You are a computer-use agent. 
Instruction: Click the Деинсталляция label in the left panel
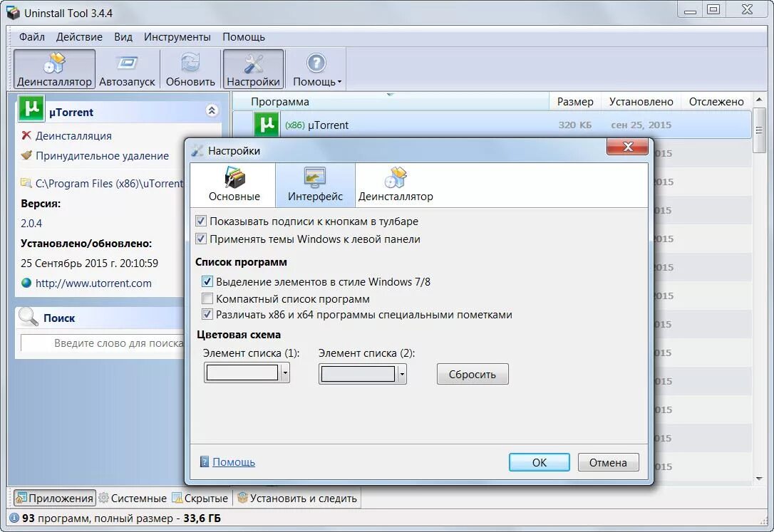point(73,135)
